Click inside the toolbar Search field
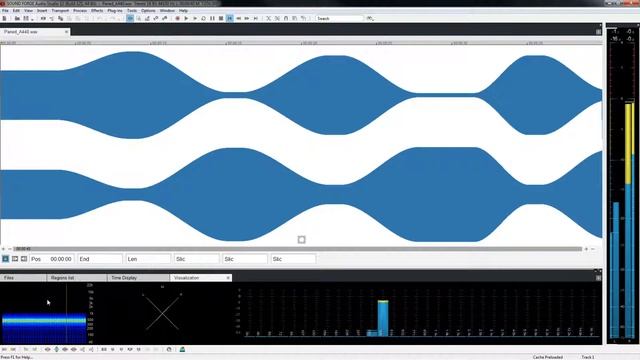Image resolution: width=640 pixels, height=360 pixels. click(340, 18)
